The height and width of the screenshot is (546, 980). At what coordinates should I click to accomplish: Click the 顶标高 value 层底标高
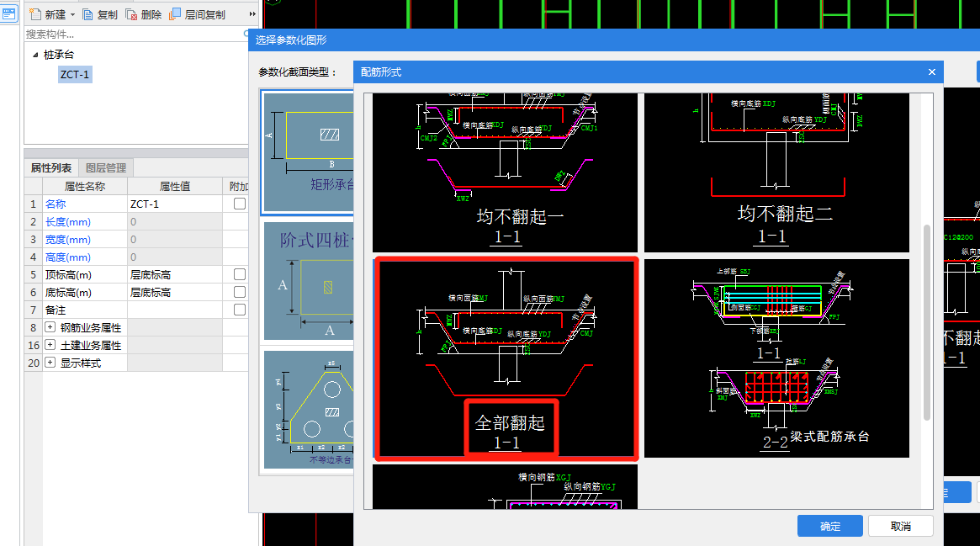(175, 274)
